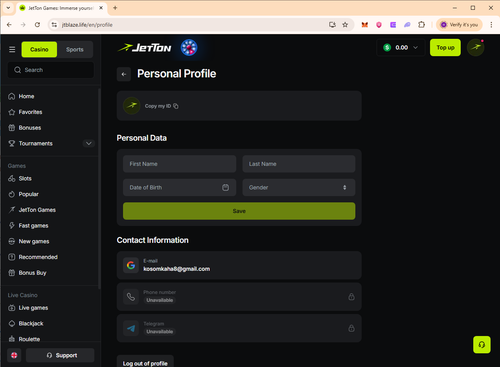Viewport: 500px width, 367px height.
Task: Open the Recommended games category
Action: click(38, 257)
